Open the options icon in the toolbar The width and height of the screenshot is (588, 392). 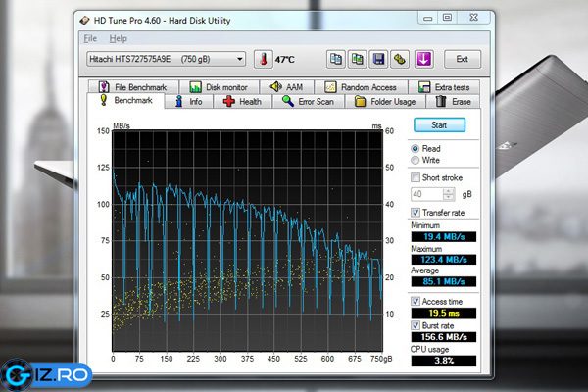[400, 59]
